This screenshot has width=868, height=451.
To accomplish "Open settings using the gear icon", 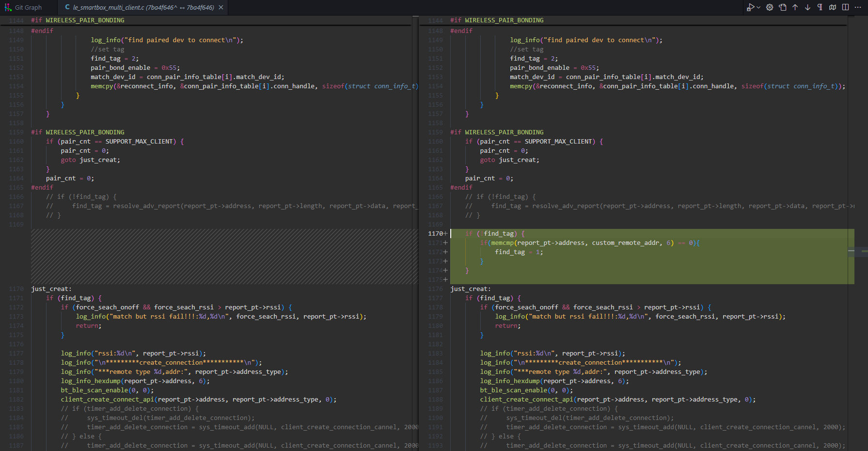I will coord(770,7).
